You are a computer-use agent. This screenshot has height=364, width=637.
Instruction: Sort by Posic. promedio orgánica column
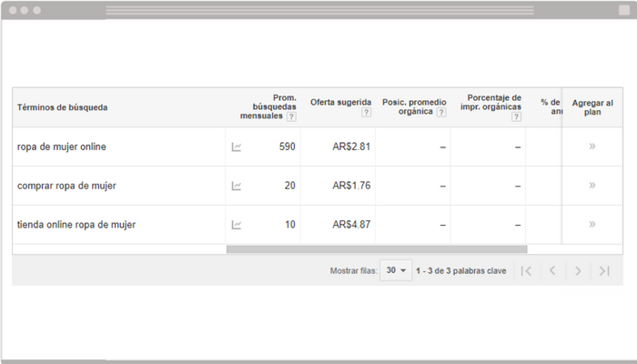point(414,106)
